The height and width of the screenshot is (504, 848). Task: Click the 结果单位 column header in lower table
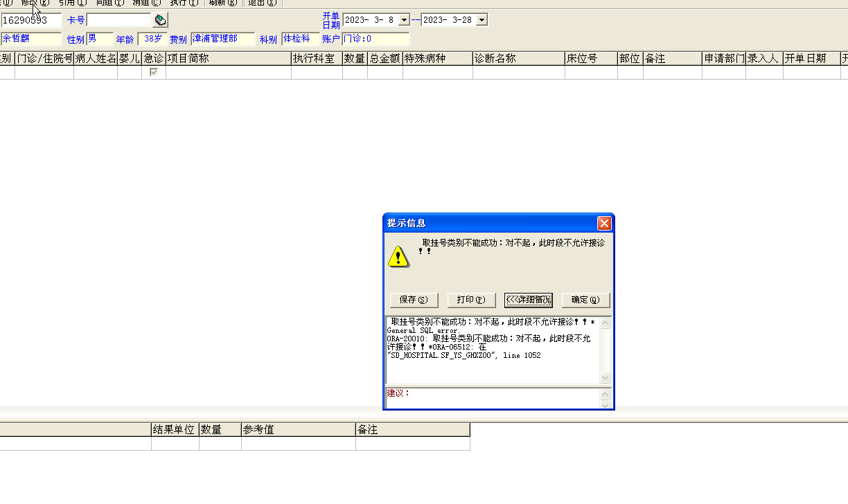(x=175, y=430)
